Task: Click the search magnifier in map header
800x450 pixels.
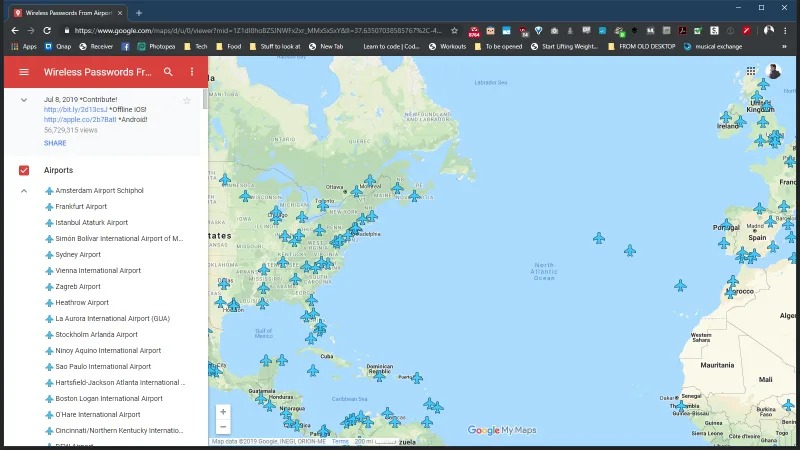Action: coord(168,72)
